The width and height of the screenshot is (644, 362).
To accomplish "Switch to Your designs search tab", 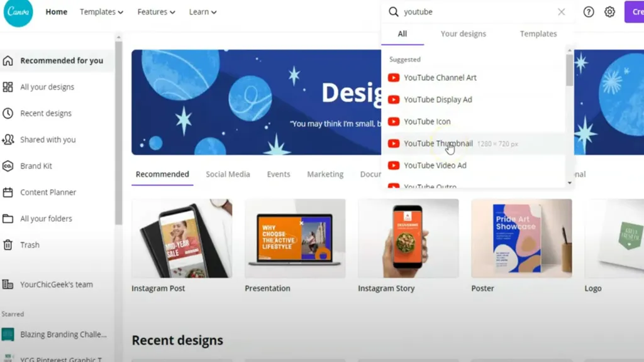I will [464, 34].
